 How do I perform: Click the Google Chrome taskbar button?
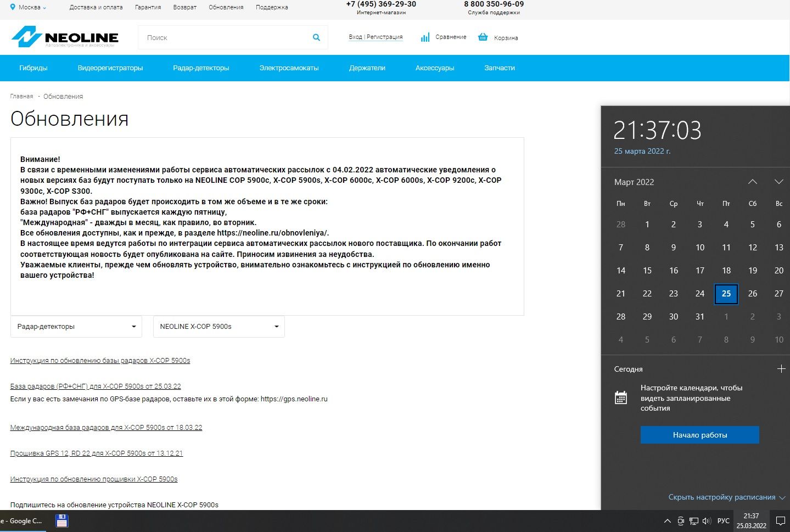[x=22, y=521]
